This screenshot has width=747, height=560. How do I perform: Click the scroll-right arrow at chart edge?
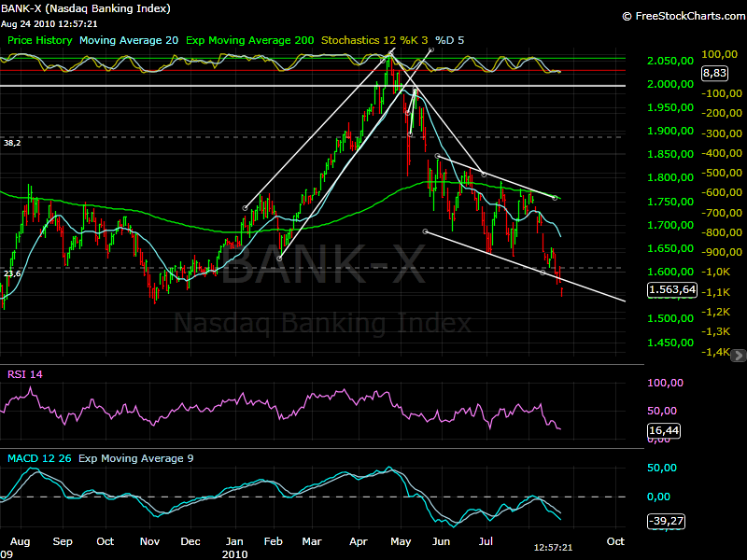[x=739, y=356]
